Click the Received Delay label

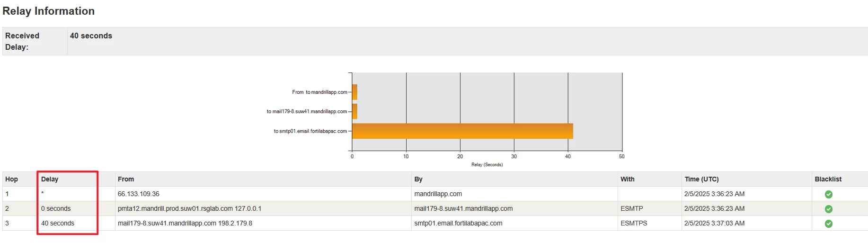[22, 41]
